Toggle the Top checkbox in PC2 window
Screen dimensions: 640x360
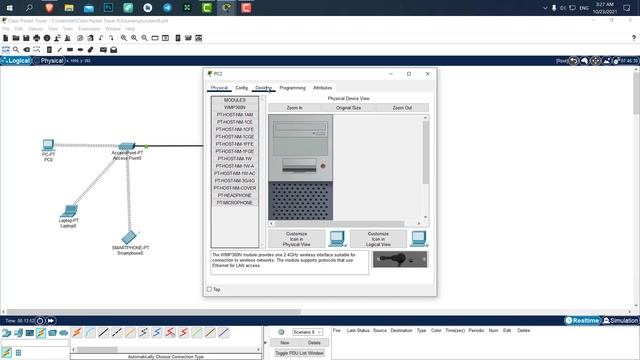pos(209,289)
